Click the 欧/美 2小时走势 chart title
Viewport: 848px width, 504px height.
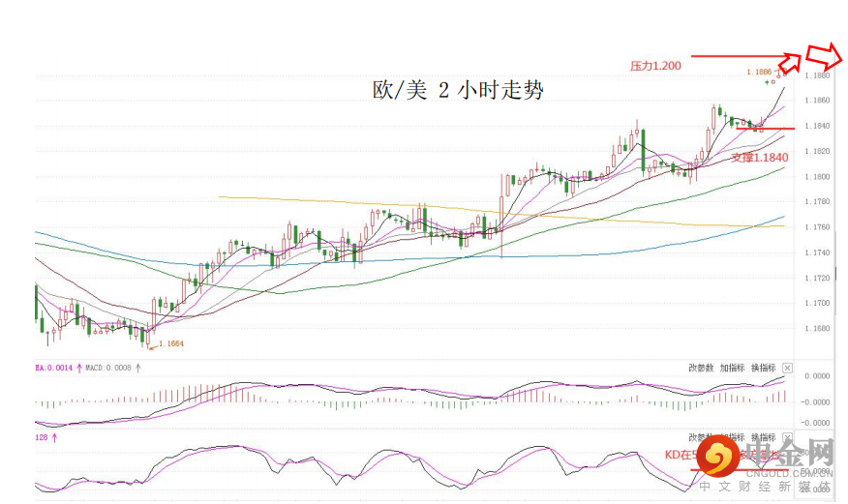pos(458,90)
